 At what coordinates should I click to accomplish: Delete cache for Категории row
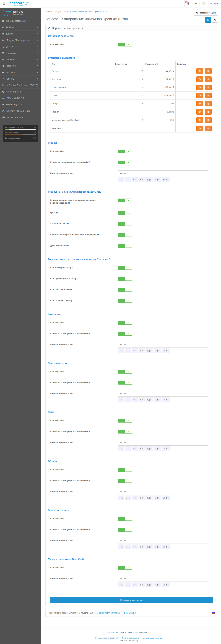[x=208, y=79]
